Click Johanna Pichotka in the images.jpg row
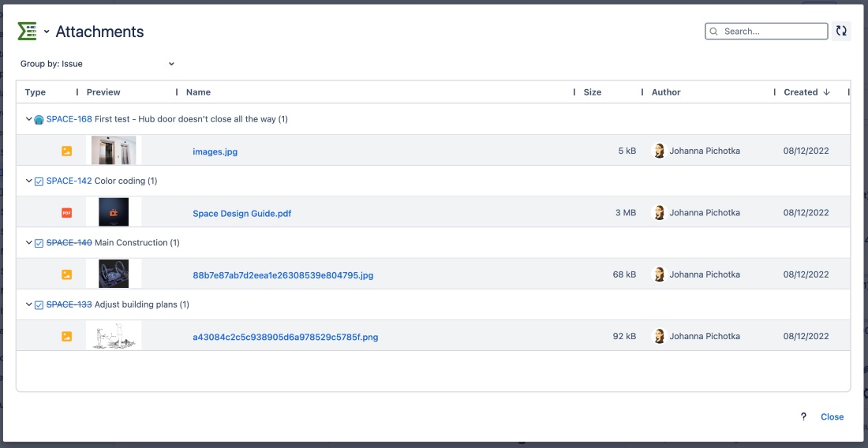The height and width of the screenshot is (448, 868). (x=705, y=151)
